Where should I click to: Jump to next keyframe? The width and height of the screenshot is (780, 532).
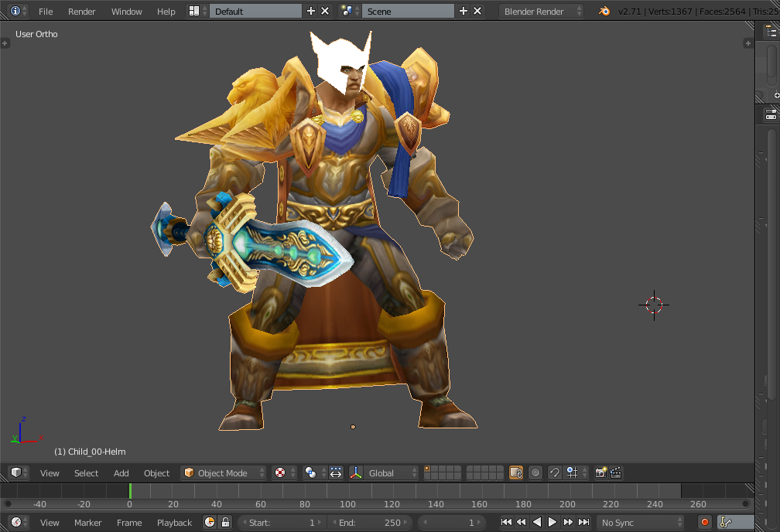tap(568, 522)
